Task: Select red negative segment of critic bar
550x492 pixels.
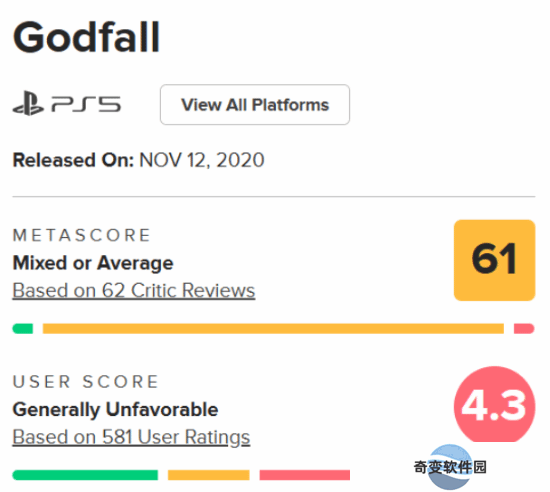Action: click(x=524, y=329)
